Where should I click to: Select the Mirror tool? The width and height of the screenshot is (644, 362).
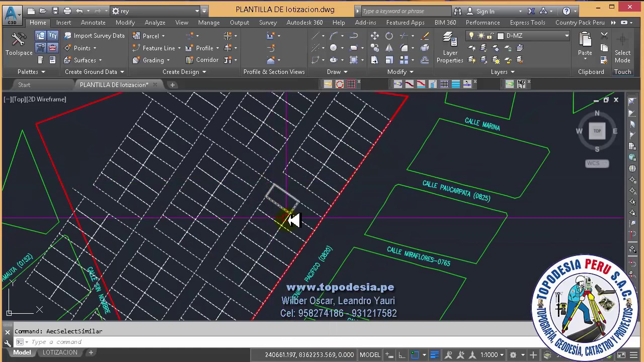(389, 48)
